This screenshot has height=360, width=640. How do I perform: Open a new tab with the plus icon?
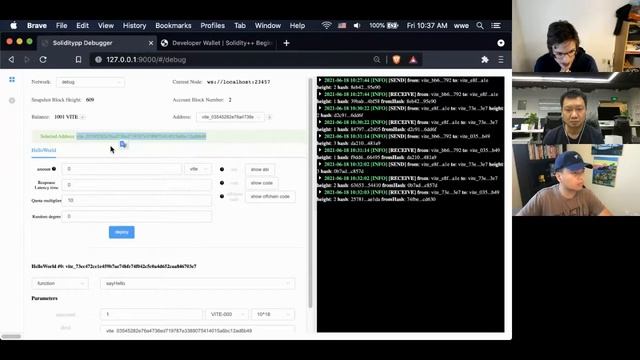[286, 43]
